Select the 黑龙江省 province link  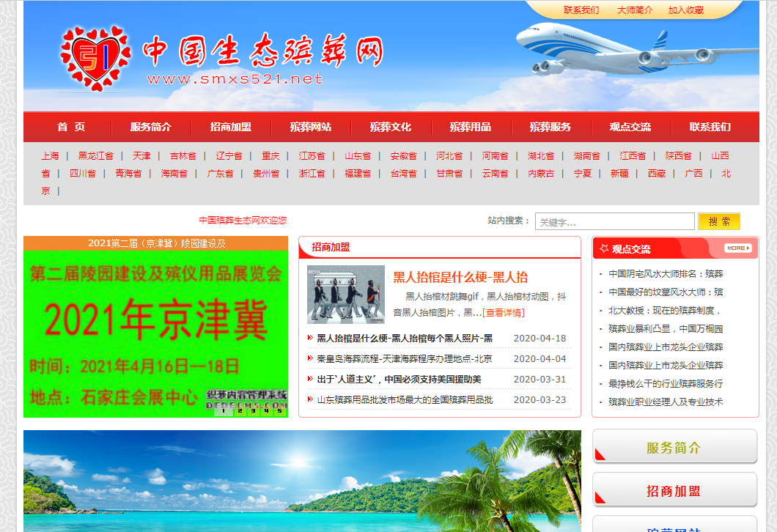pos(96,156)
